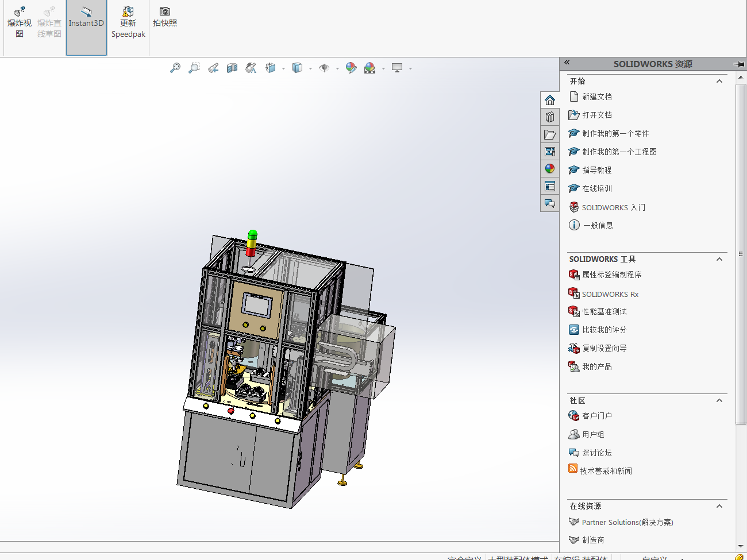
Task: Open the Custom Properties tab
Action: coord(550,186)
